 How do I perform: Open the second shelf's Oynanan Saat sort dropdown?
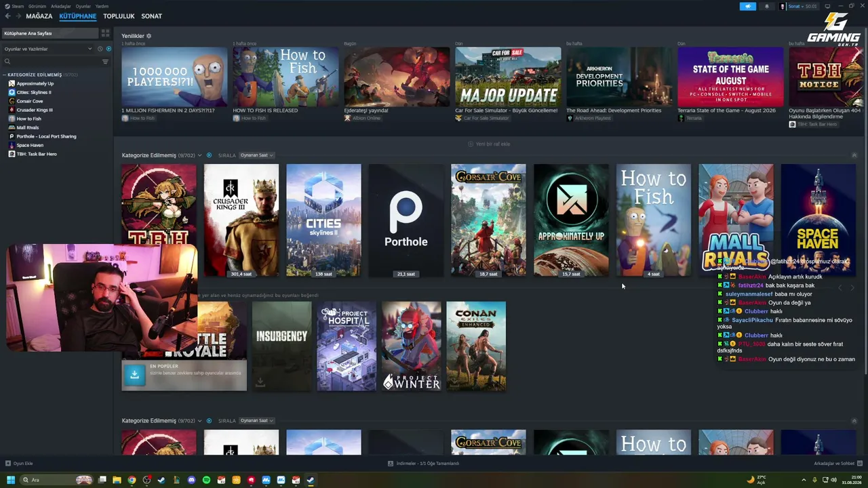click(256, 421)
